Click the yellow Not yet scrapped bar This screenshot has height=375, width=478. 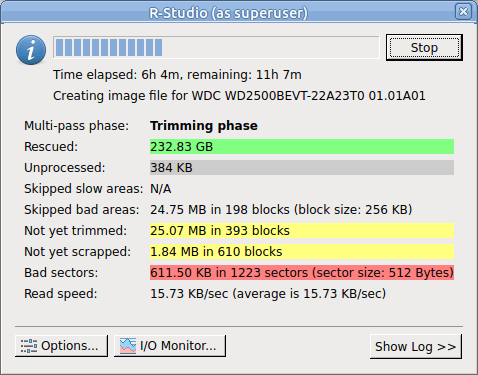point(302,252)
